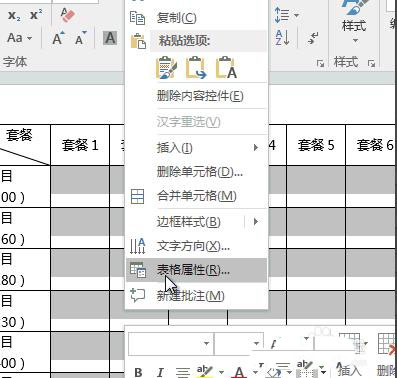
Task: Click the 套餐 6 header cell
Action: (371, 145)
